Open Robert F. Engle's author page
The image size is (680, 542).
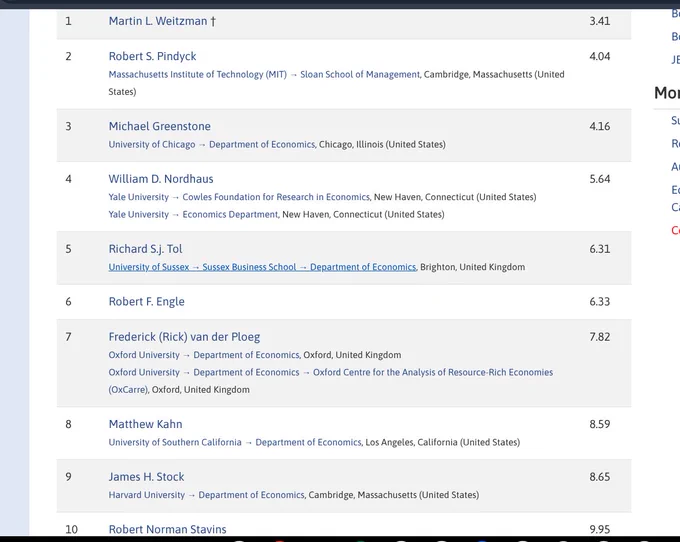tap(146, 302)
